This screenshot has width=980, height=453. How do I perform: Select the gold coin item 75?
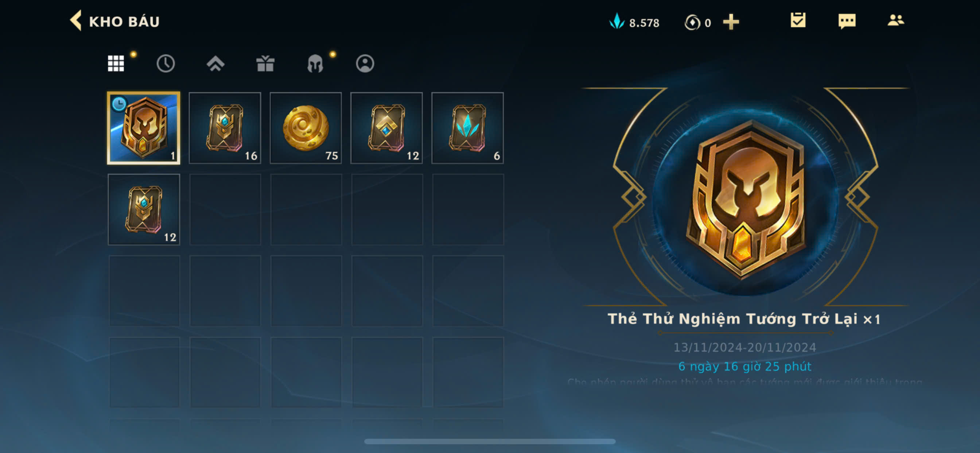click(x=306, y=128)
